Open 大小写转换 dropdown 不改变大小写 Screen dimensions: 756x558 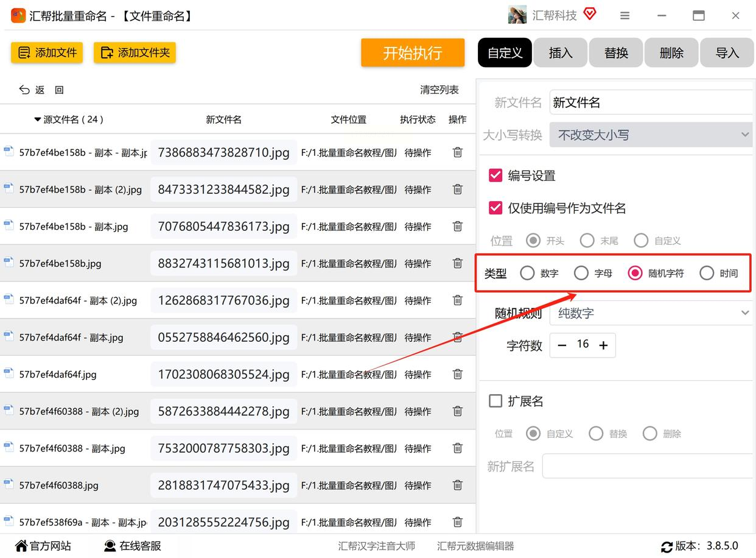point(653,135)
